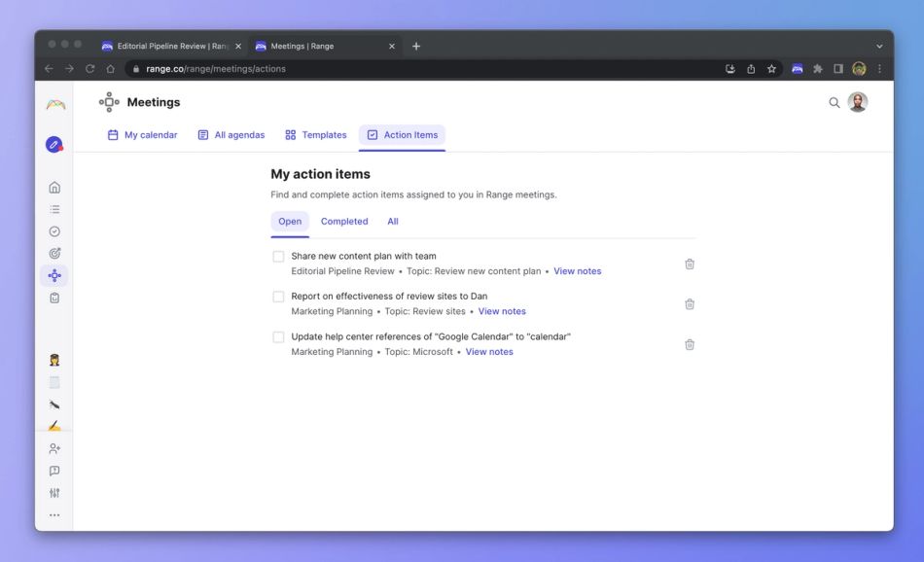The width and height of the screenshot is (924, 562).
Task: Open the Chrome profile avatar in toolbar
Action: 859,69
